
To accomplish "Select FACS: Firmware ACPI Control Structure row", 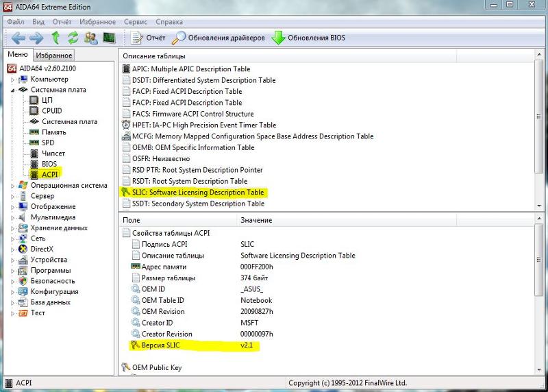I will click(x=192, y=114).
